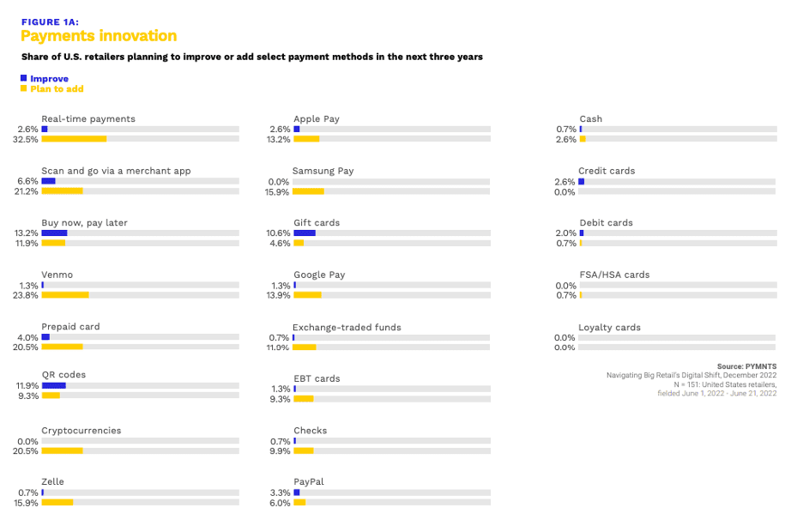Click the yellow Apple Pay 13.2% bar
This screenshot has height=532, width=803.
(x=306, y=139)
